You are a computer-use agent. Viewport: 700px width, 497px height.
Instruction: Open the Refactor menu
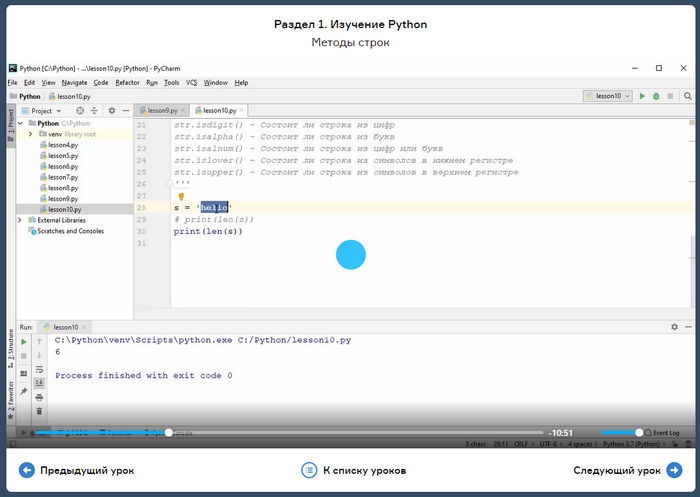[x=127, y=83]
